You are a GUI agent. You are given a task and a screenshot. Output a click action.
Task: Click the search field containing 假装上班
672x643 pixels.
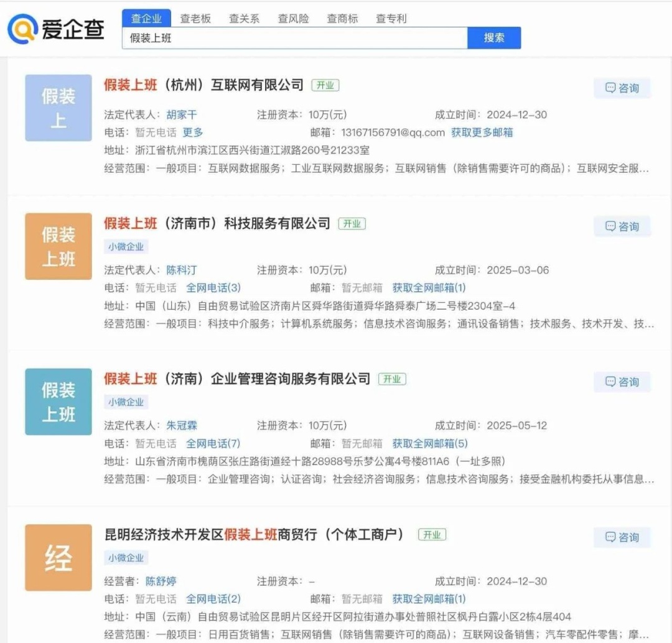[x=295, y=38]
